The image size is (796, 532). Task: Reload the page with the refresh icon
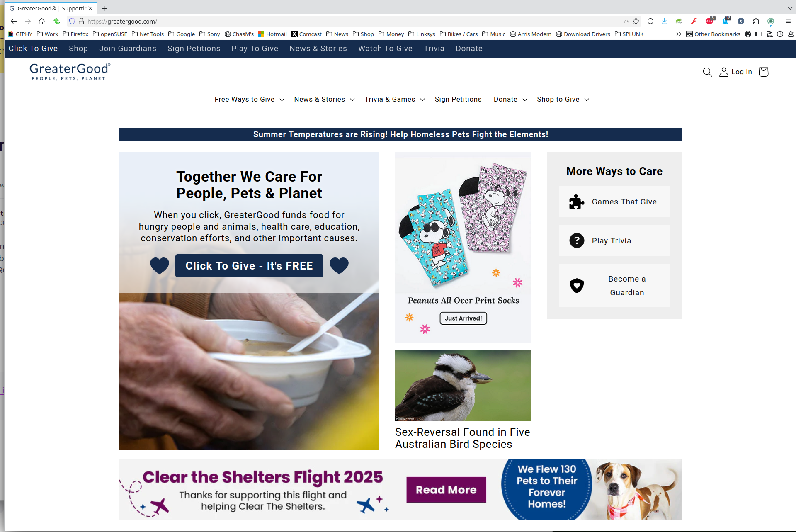click(x=650, y=22)
